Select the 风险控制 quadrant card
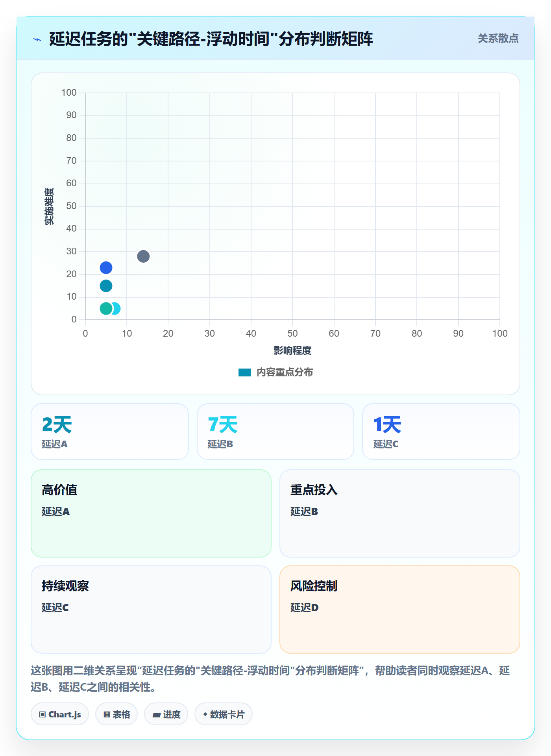This screenshot has height=756, width=551. coord(400,610)
